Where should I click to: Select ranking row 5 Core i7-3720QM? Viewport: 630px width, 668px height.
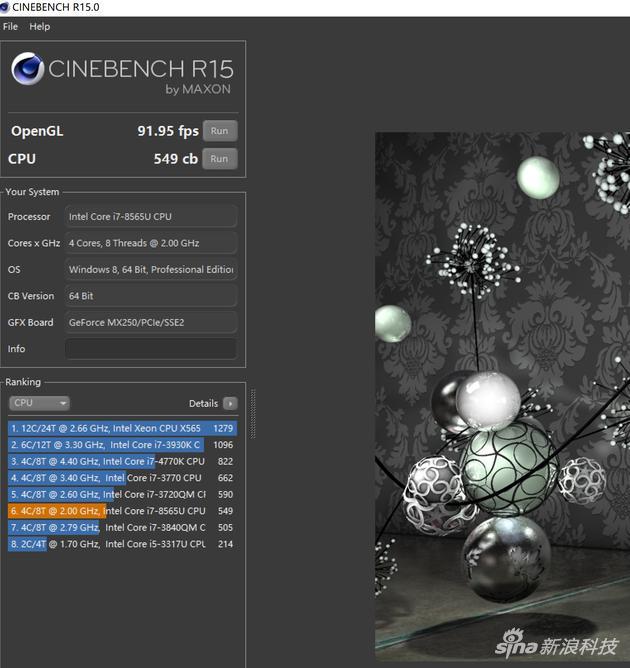pos(122,495)
